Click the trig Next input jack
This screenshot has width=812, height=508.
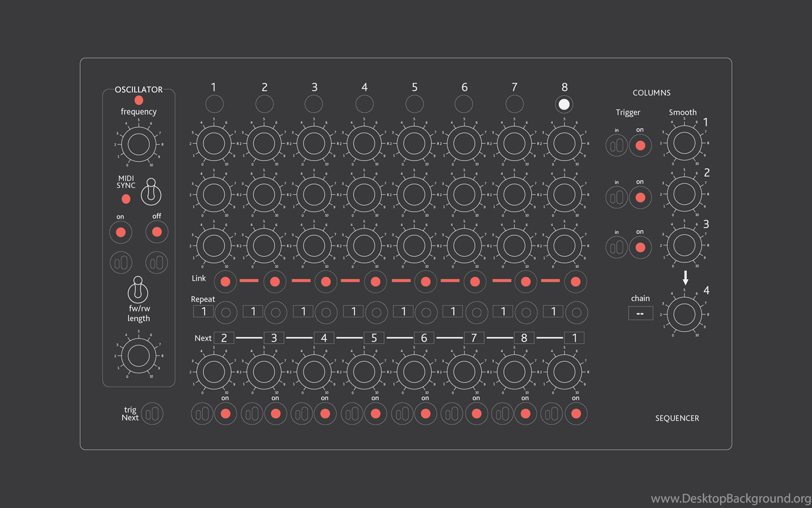pyautogui.click(x=152, y=414)
